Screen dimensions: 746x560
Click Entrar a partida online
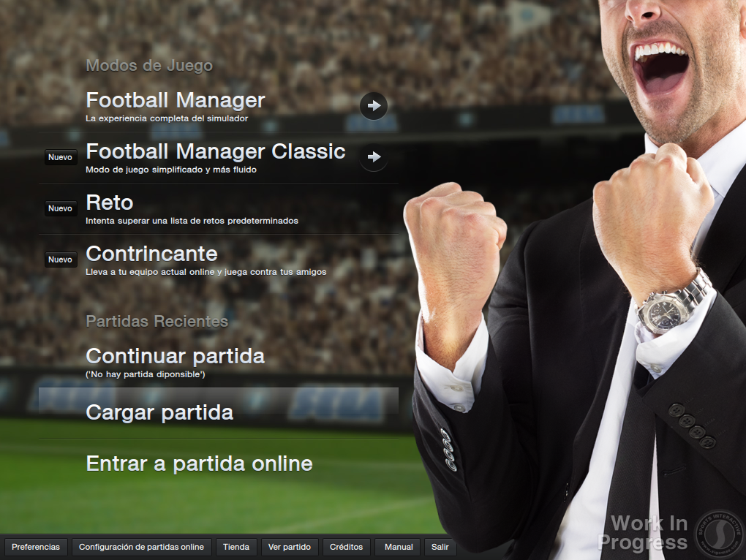219,464
